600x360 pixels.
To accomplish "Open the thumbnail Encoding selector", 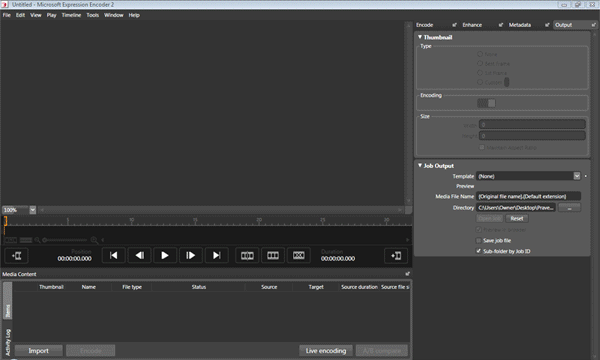I will 486,103.
